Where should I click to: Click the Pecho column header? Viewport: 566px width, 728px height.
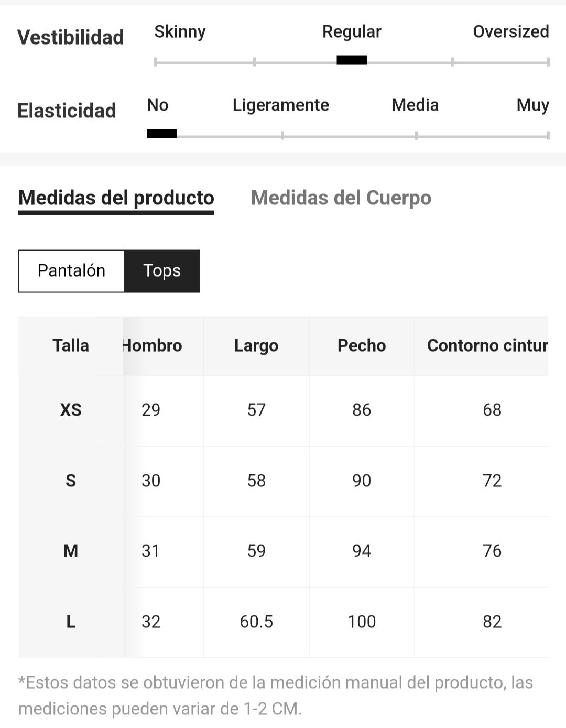pos(362,345)
